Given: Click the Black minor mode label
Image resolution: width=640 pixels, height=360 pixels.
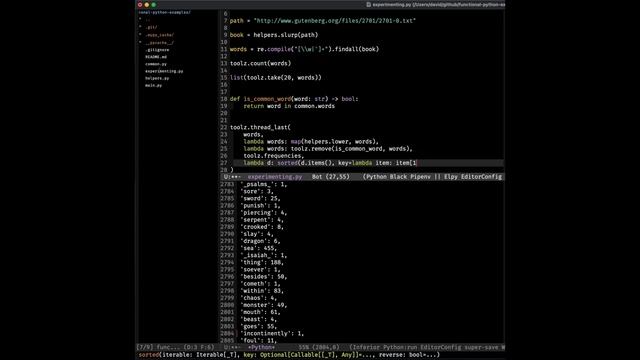Looking at the screenshot, I should pyautogui.click(x=398, y=177).
